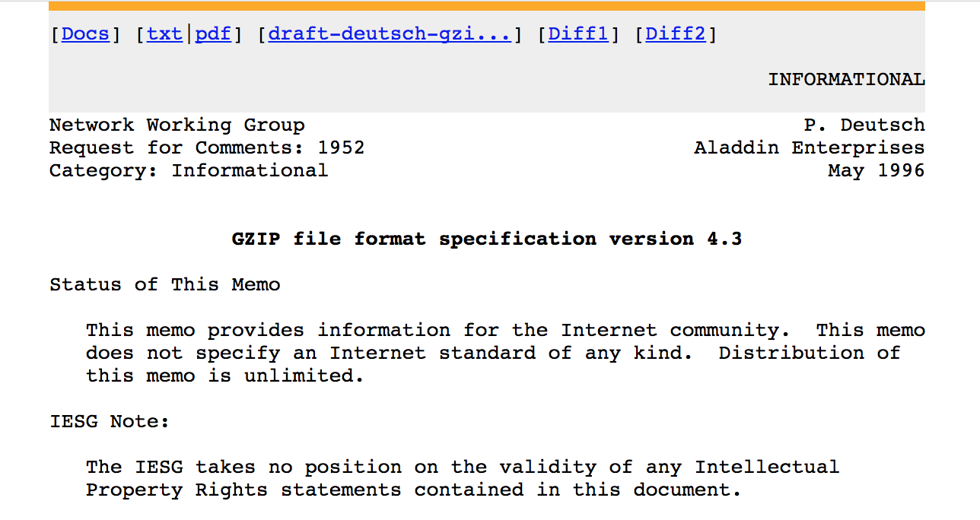
Task: Click the Network Working Group text
Action: (x=177, y=125)
